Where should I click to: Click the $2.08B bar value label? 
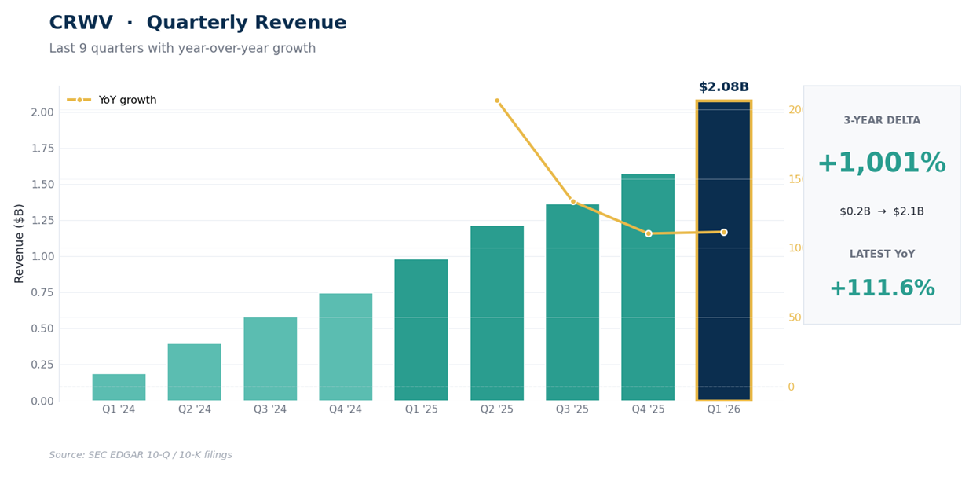point(723,87)
